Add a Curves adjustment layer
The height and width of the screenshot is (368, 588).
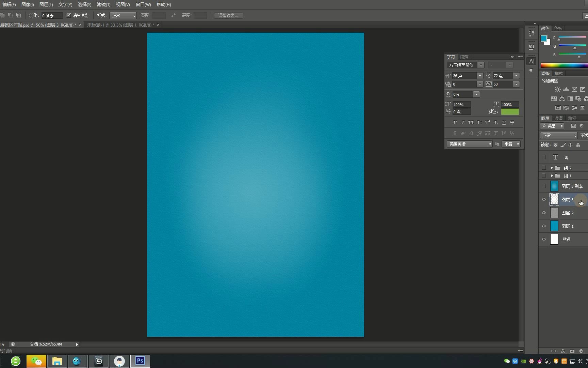coord(574,89)
